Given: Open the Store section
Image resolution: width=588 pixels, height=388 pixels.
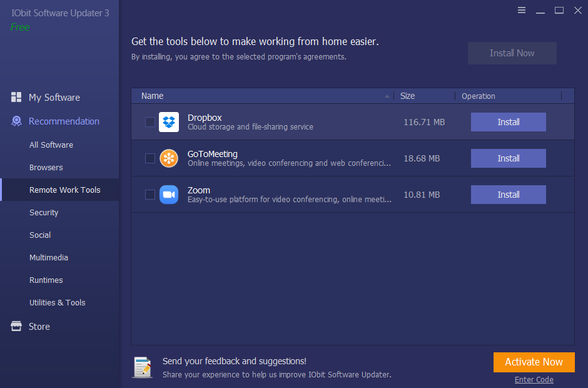Looking at the screenshot, I should pyautogui.click(x=39, y=327).
